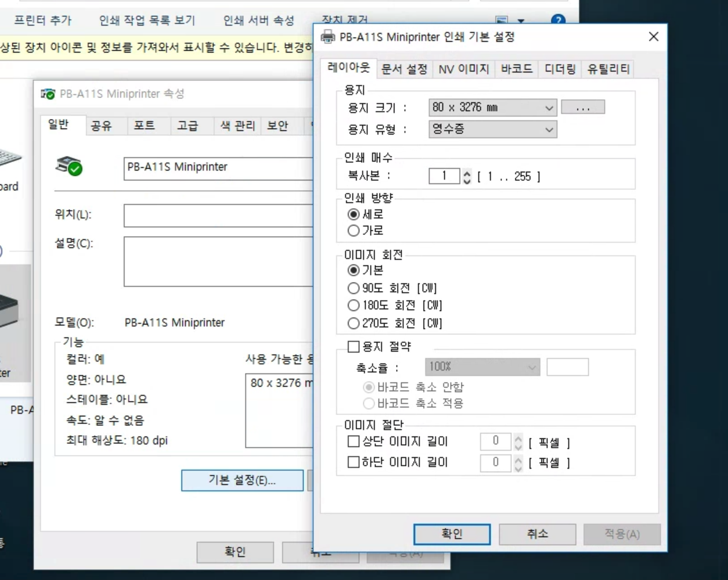This screenshot has height=580, width=728.
Task: Click the 설명(C) text box
Action: click(x=219, y=262)
